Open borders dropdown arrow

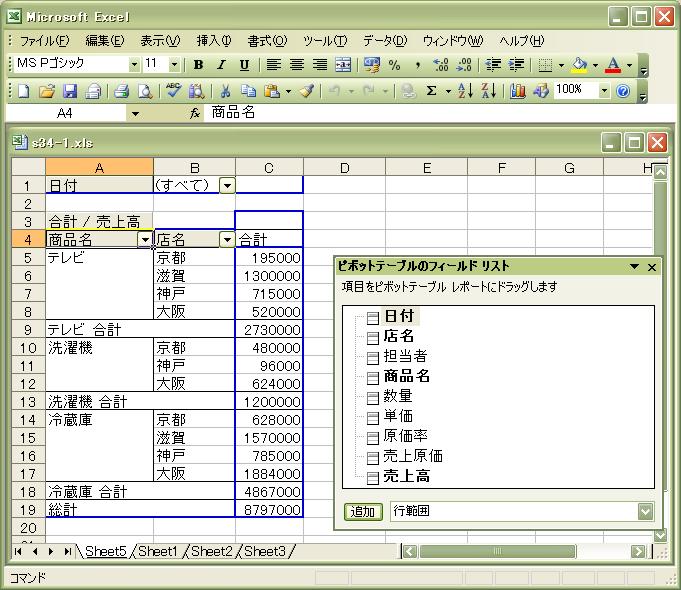(562, 66)
